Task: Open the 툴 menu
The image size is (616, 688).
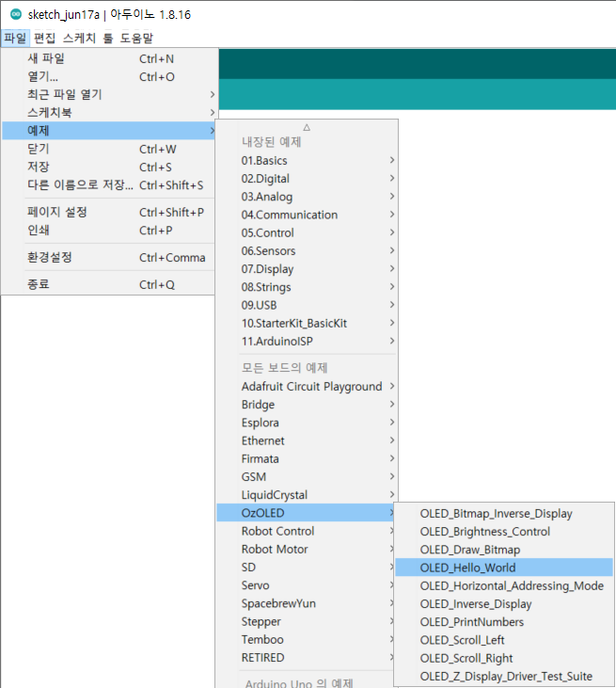Action: pyautogui.click(x=108, y=39)
